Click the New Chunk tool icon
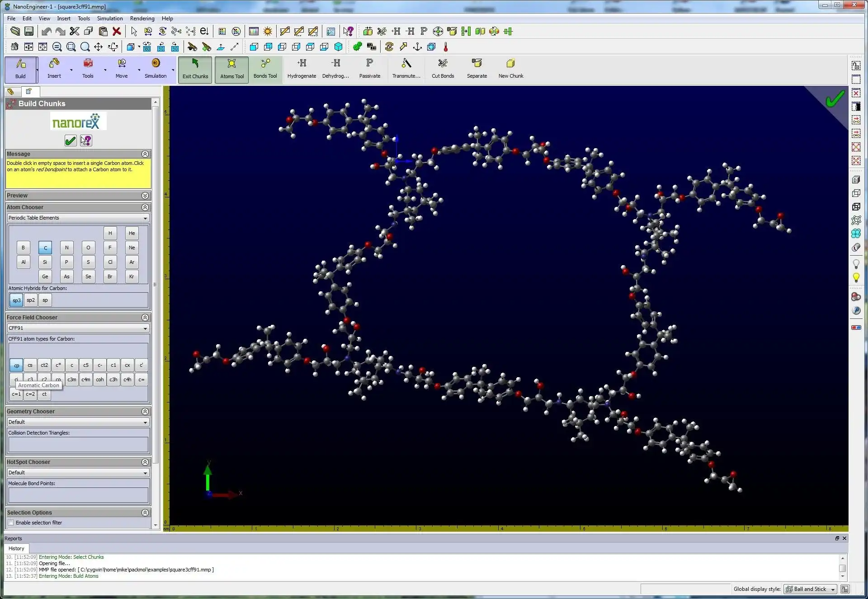The height and width of the screenshot is (599, 868). click(510, 63)
